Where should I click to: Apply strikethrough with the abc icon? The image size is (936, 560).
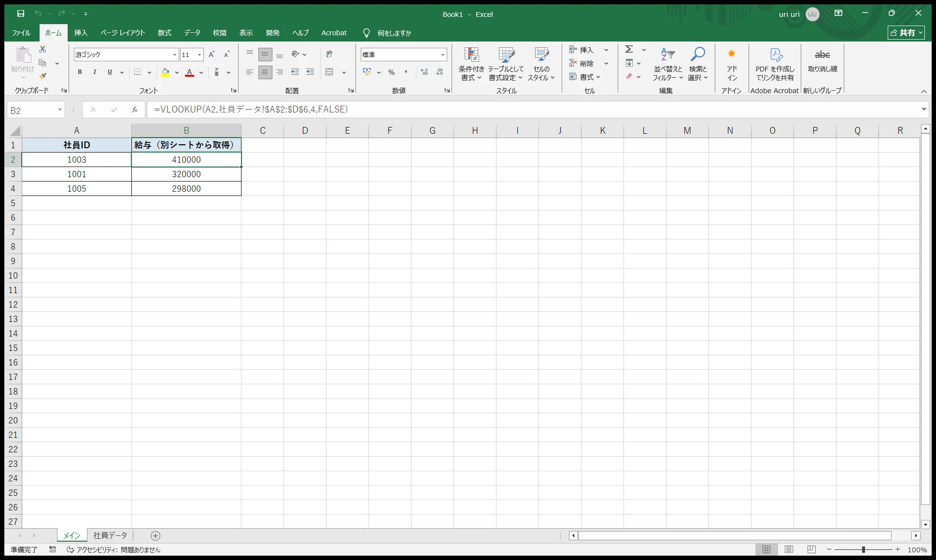coord(823,60)
